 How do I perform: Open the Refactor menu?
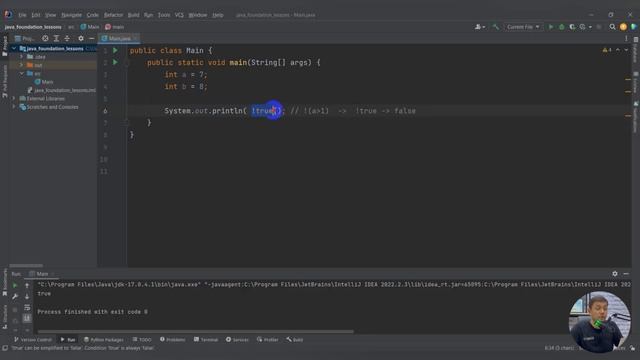113,15
